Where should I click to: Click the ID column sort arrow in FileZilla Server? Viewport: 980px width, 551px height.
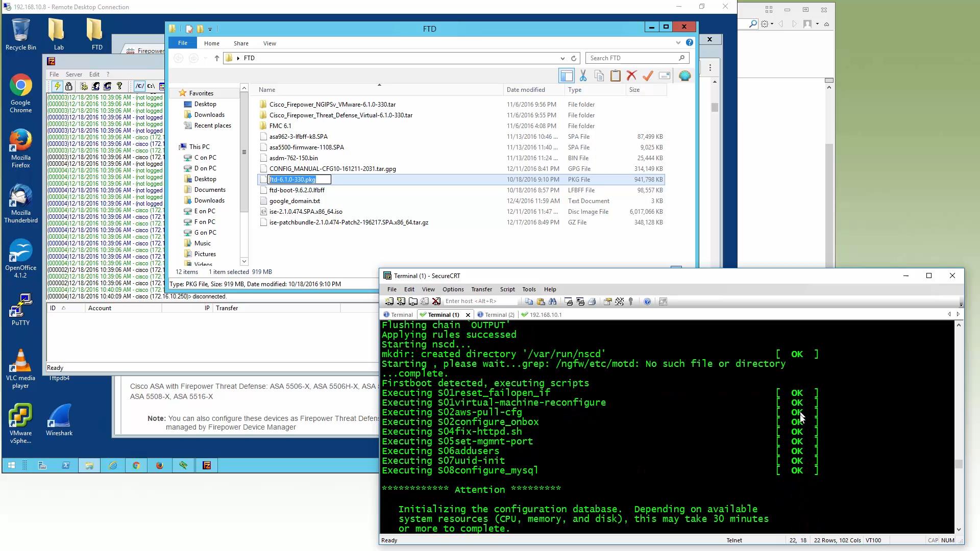pyautogui.click(x=64, y=308)
